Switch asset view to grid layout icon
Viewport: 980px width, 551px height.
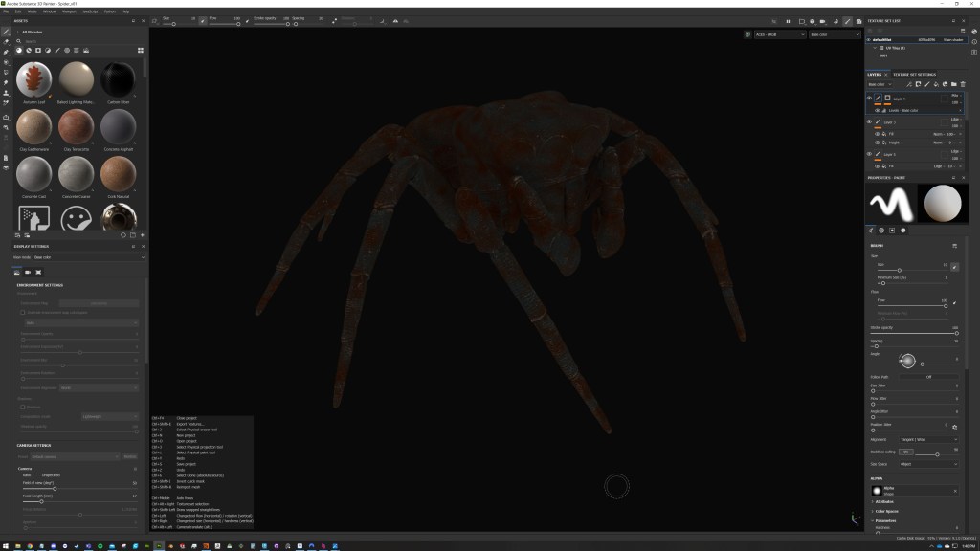(x=141, y=50)
